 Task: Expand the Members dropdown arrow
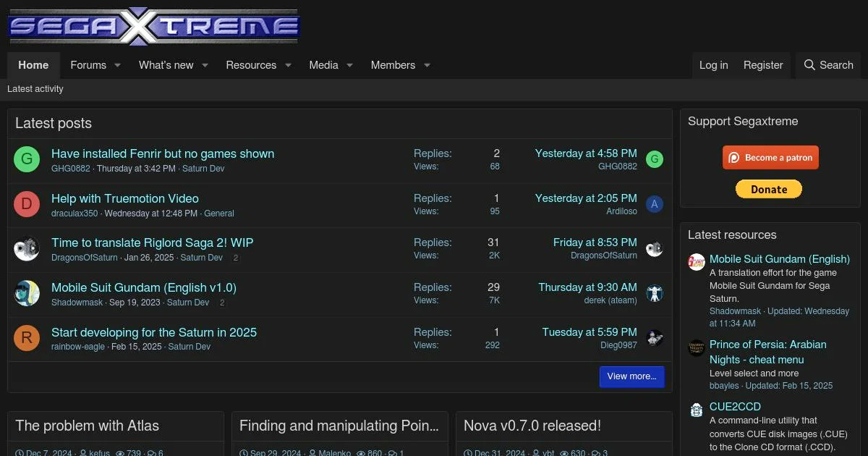tap(427, 65)
